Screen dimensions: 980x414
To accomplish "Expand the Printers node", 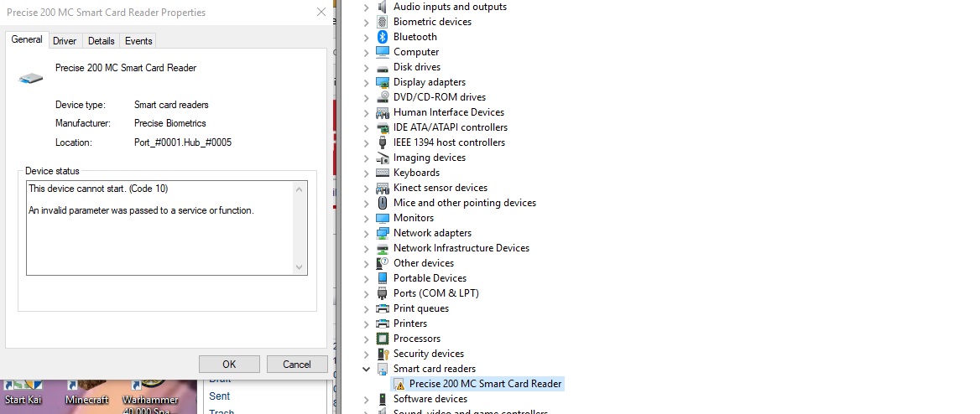I will [367, 324].
